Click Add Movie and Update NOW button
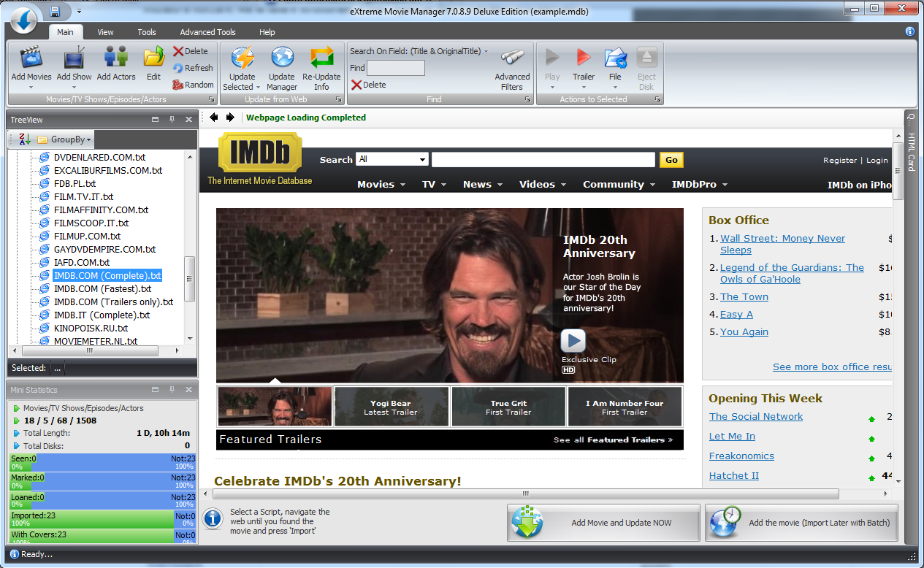The image size is (924, 568). (603, 523)
